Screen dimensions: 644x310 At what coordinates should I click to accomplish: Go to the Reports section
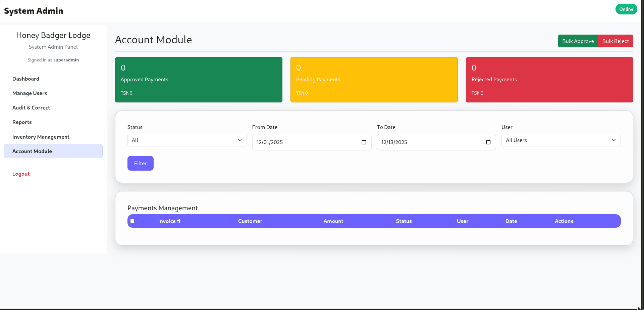coord(22,122)
